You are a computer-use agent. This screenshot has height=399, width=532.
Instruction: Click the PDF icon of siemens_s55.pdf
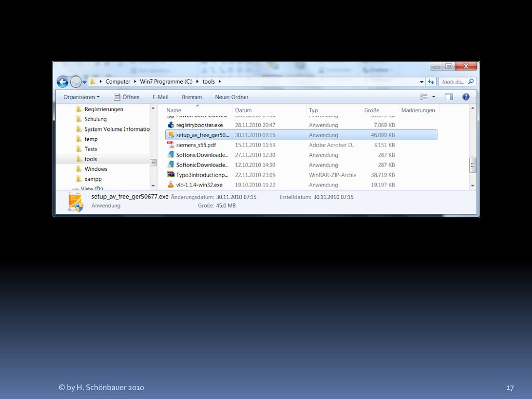(x=170, y=145)
